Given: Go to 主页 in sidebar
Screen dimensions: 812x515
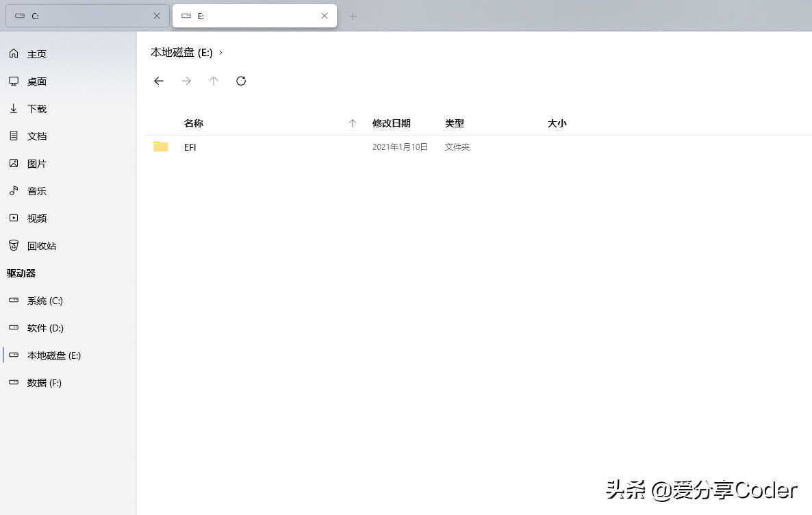Looking at the screenshot, I should click(37, 54).
